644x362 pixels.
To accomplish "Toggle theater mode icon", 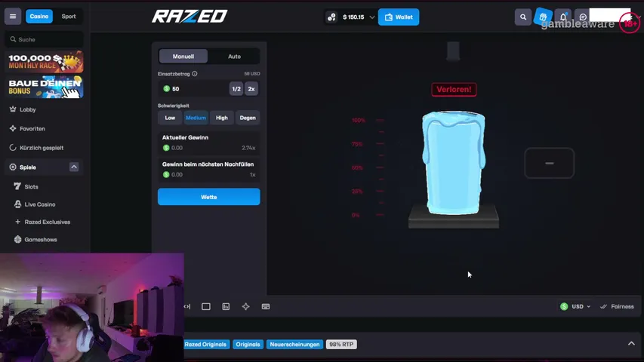I will tap(206, 307).
